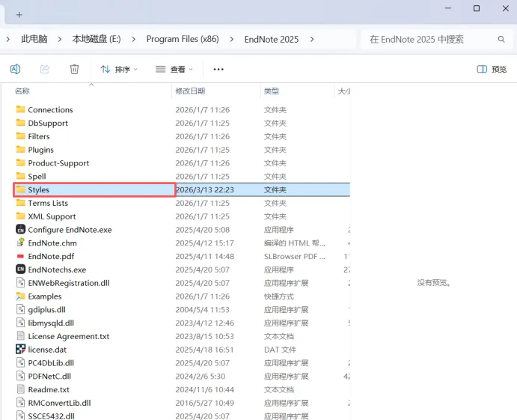Maximize the File Explorer window
Screen dimensions: 517x420
[477, 8]
